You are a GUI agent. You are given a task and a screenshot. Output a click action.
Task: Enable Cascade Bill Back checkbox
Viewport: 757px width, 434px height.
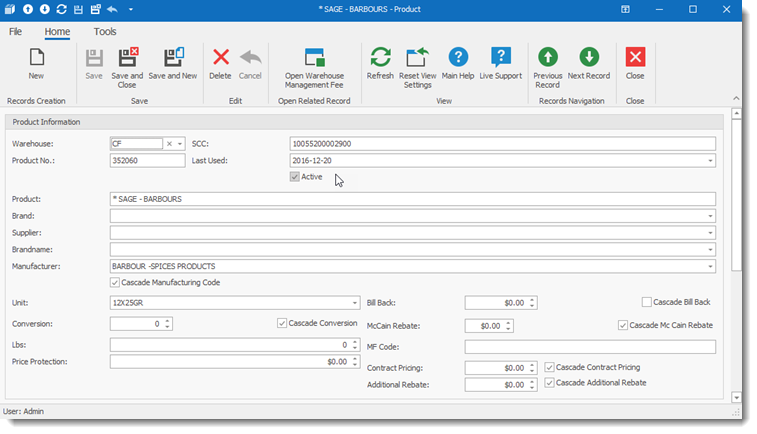click(x=646, y=302)
